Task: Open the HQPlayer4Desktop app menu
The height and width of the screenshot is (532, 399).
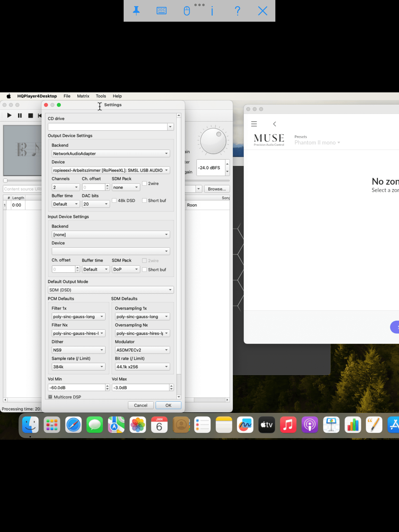Action: 37,96
